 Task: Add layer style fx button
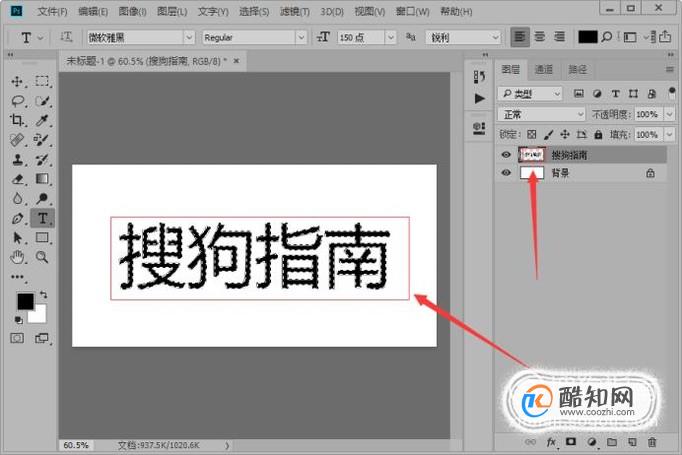pos(551,442)
